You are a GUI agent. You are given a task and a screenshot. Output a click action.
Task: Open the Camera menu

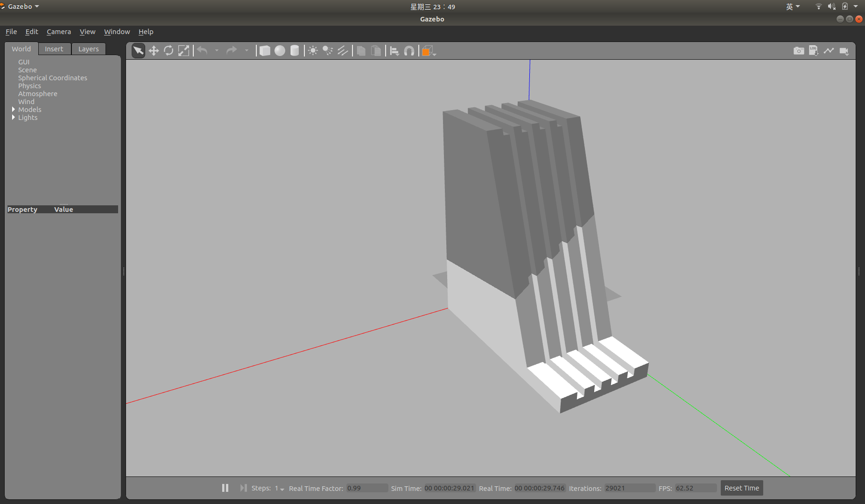pyautogui.click(x=58, y=31)
